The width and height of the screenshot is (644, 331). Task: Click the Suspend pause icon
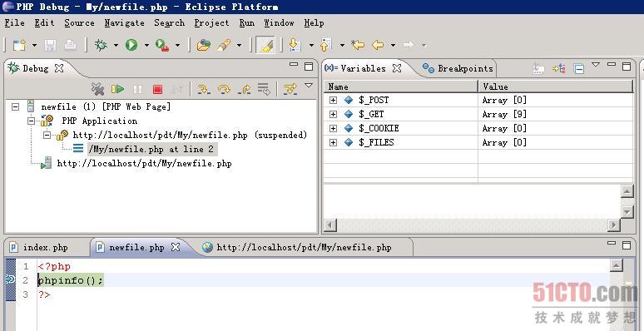coord(137,89)
